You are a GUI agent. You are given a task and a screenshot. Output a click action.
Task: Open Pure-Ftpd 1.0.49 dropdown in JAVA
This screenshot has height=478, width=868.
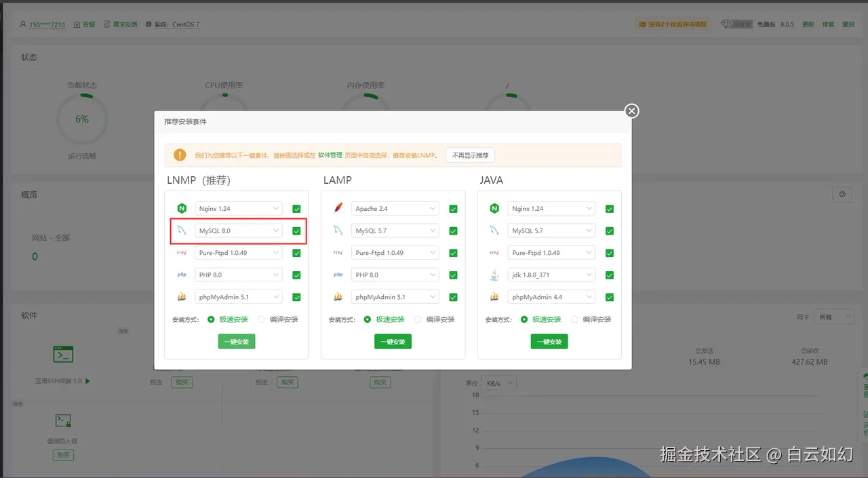(551, 253)
